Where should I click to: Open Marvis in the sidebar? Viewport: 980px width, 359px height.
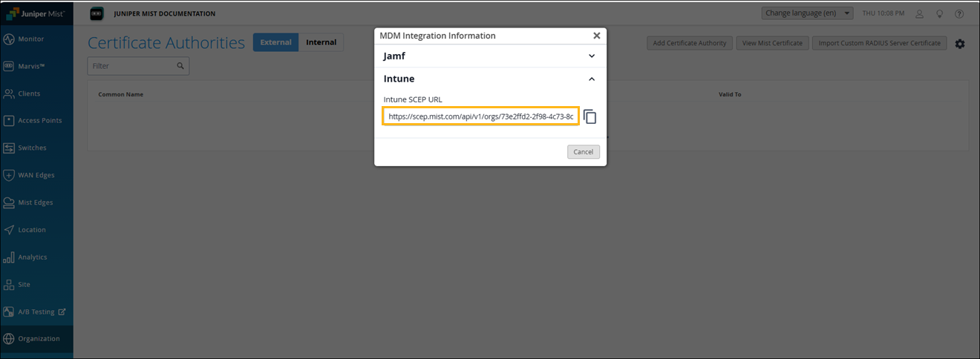32,66
